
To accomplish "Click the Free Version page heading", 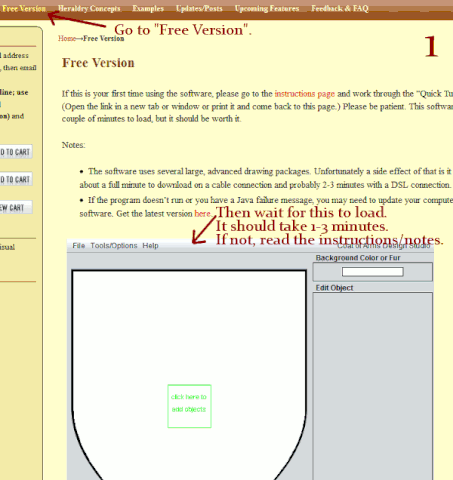I will 98,63.
